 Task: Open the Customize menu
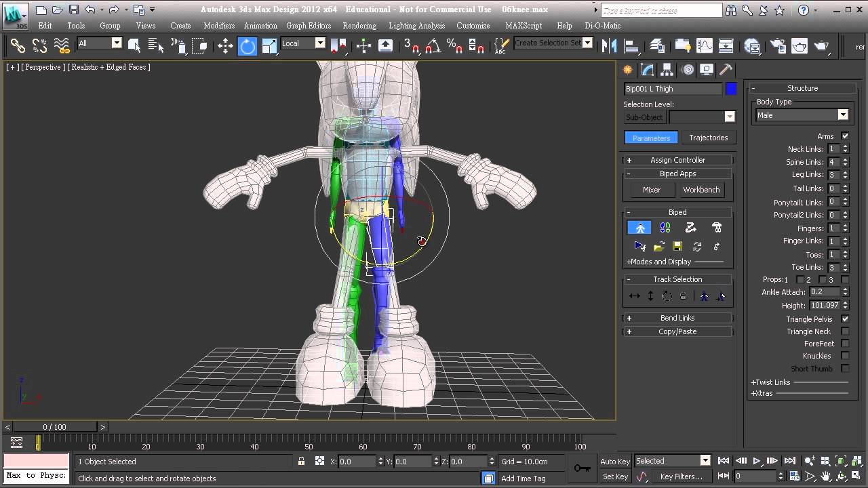(x=473, y=26)
